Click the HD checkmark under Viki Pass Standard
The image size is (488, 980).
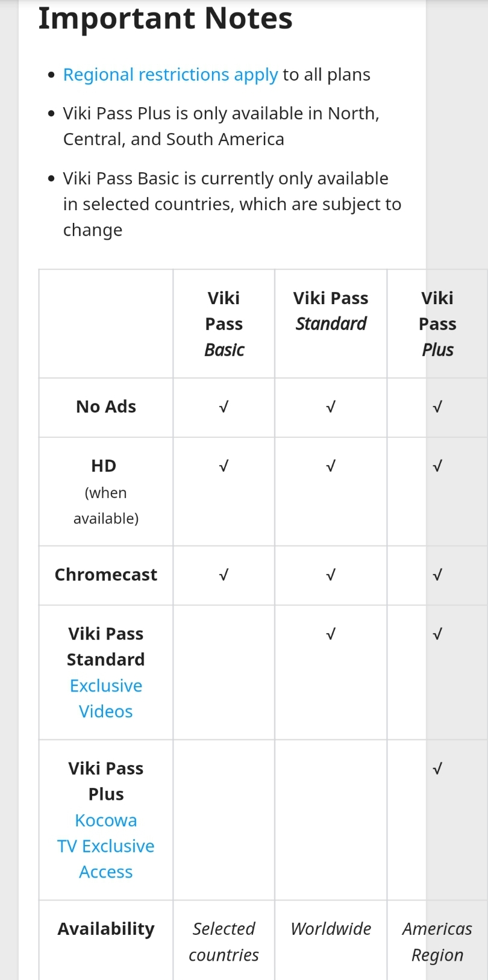pyautogui.click(x=331, y=466)
